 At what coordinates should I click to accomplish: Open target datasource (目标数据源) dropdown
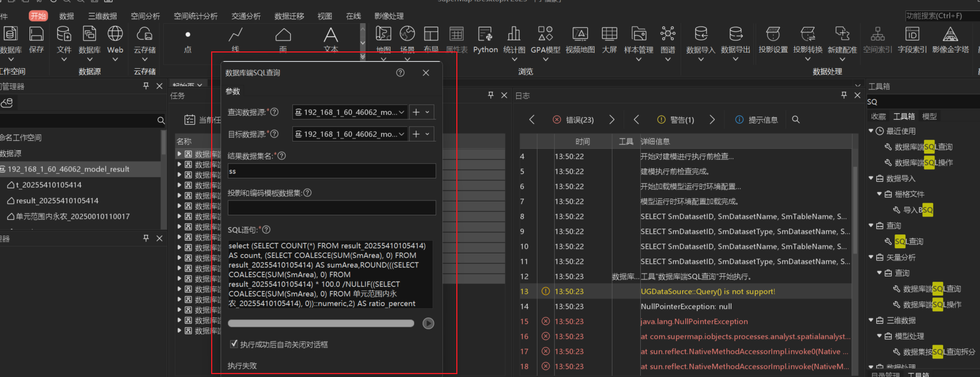[351, 134]
